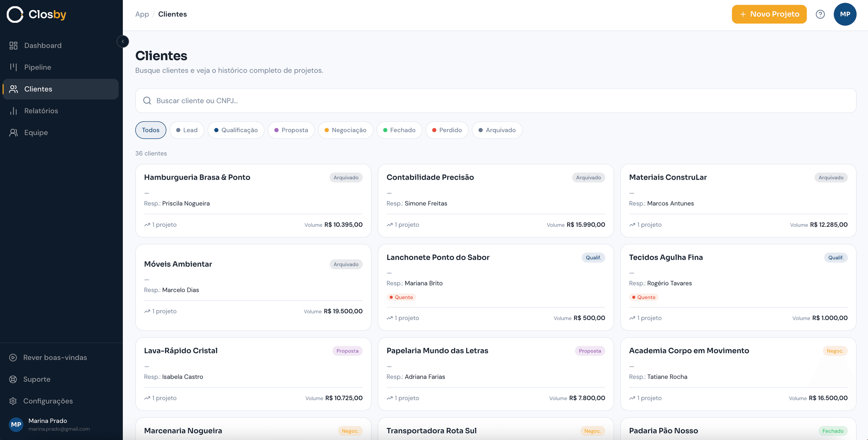
Task: Click Negoc. badge on Academia Corpo em Movimento
Action: point(835,351)
